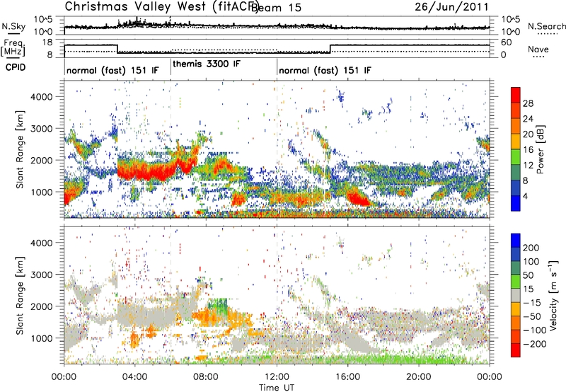Click the 'Power [dB]' colorbar title
Image resolution: width=566 pixels, height=392 pixels.
click(x=540, y=149)
